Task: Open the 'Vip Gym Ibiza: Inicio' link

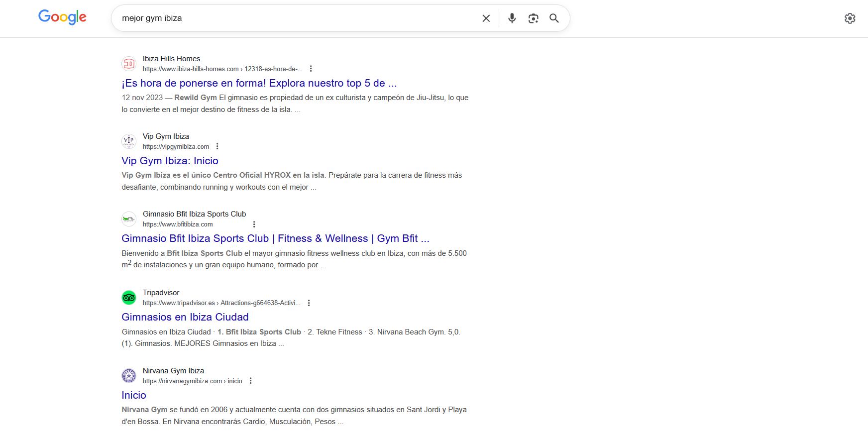Action: coord(170,161)
